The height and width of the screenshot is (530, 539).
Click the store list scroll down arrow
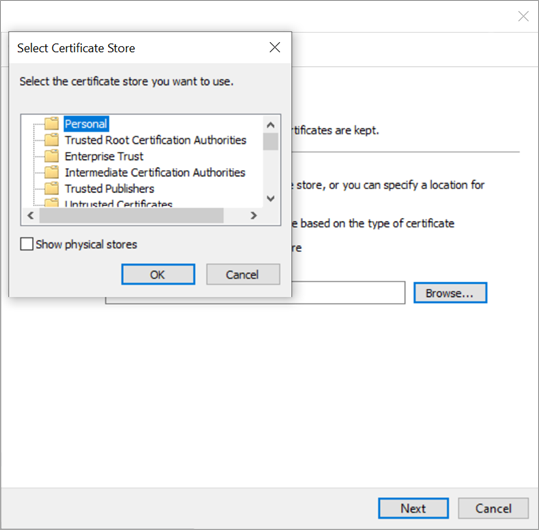click(x=271, y=199)
